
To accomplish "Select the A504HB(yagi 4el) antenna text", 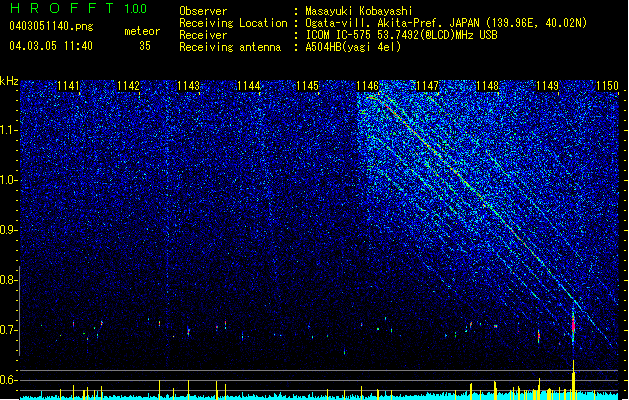I will point(353,47).
